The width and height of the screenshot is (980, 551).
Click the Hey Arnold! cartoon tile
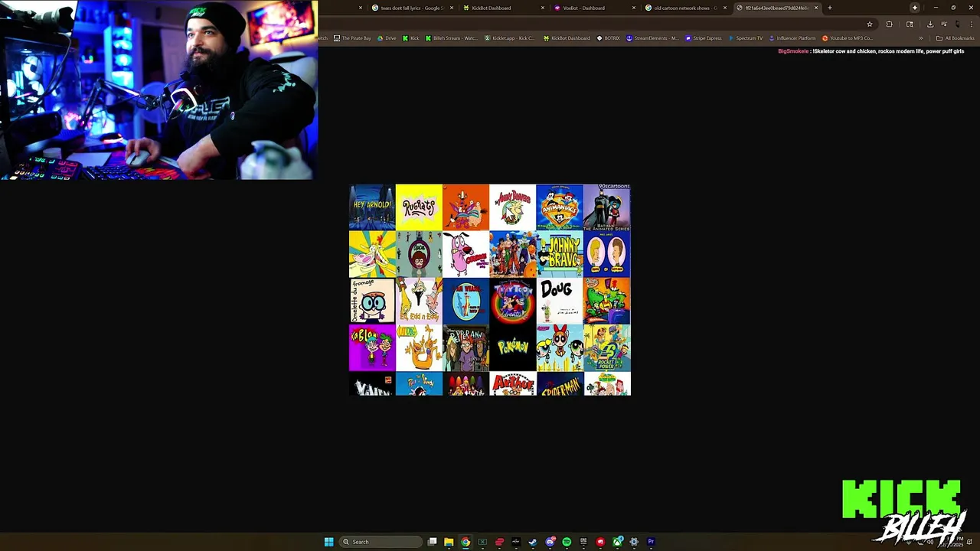pos(372,207)
